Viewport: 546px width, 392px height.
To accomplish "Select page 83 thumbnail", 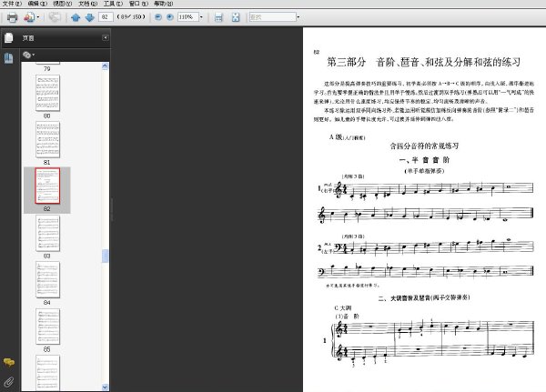I will pyautogui.click(x=47, y=233).
